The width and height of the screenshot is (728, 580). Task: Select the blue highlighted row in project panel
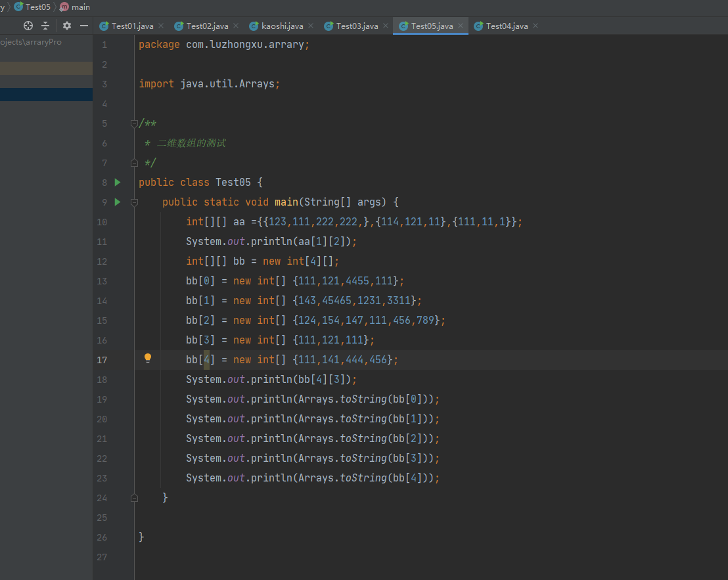(x=47, y=95)
